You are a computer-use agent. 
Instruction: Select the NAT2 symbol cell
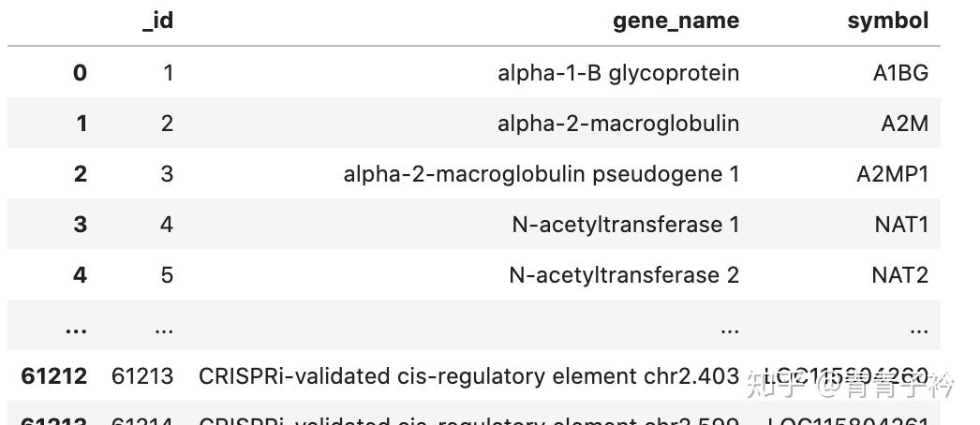(x=900, y=275)
